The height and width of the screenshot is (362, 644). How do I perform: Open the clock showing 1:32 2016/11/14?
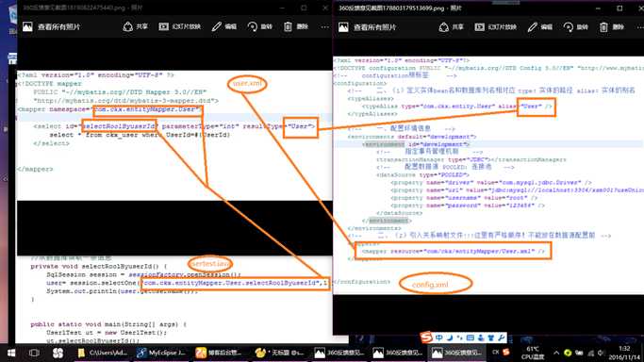(624, 353)
